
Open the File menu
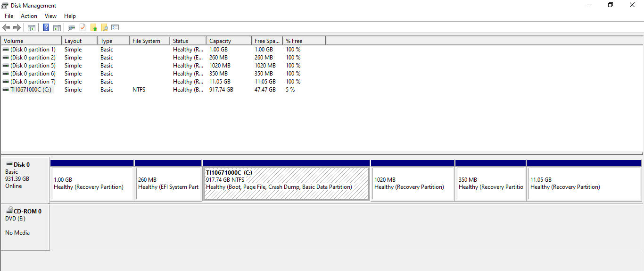coord(9,16)
